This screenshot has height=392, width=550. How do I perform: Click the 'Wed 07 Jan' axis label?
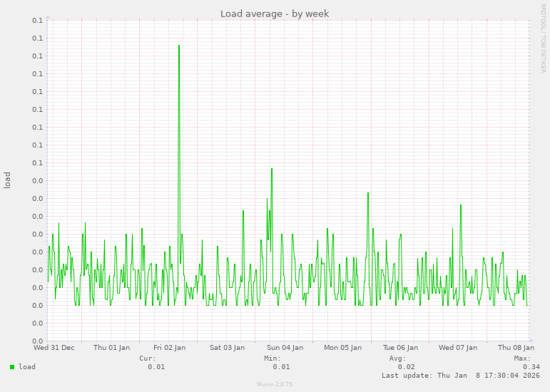click(x=458, y=348)
